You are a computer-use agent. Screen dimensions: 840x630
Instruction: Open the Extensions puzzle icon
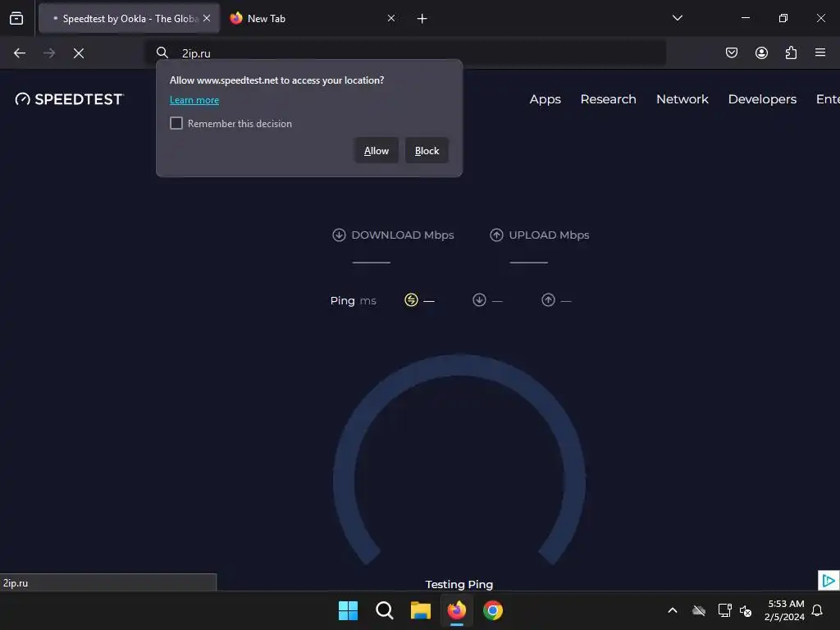pyautogui.click(x=791, y=52)
